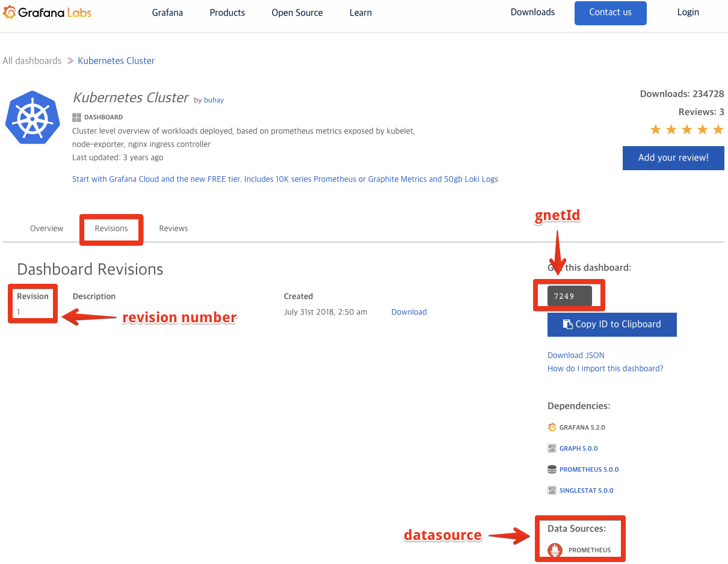
Task: Click the Prometheus 5.0.0 database icon
Action: 552,470
